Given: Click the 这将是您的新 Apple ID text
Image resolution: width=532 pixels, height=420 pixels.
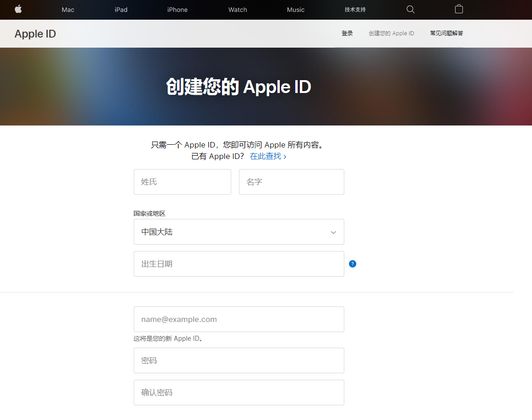Looking at the screenshot, I should tap(168, 338).
